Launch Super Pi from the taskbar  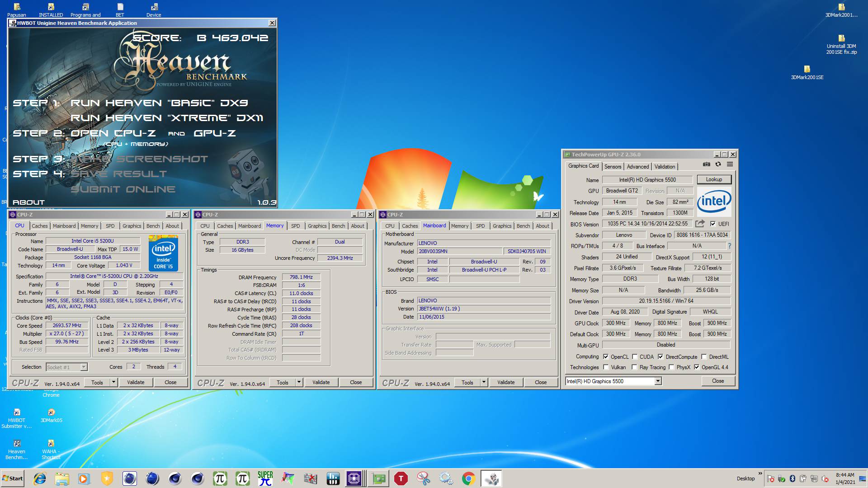pos(265,479)
